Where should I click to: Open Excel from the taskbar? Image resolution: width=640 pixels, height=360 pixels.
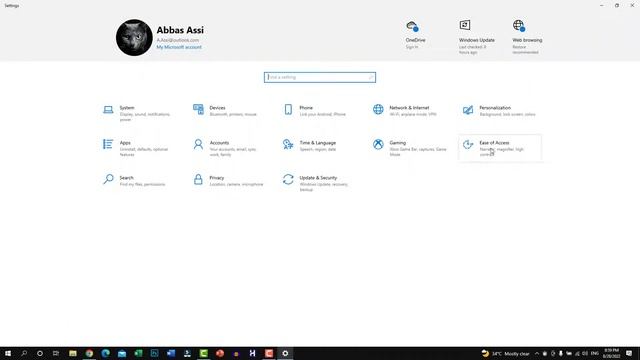[138, 353]
